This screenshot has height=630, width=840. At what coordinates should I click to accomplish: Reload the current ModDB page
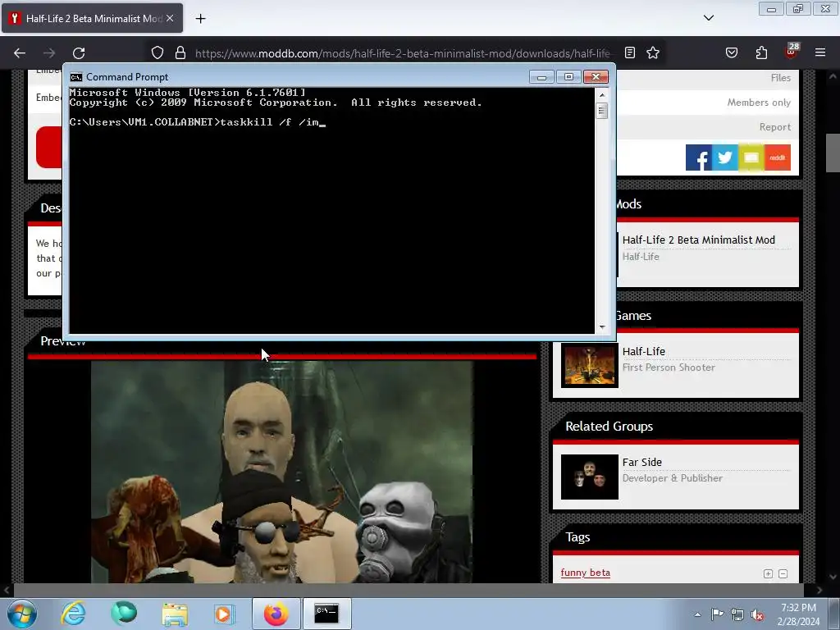tap(79, 53)
